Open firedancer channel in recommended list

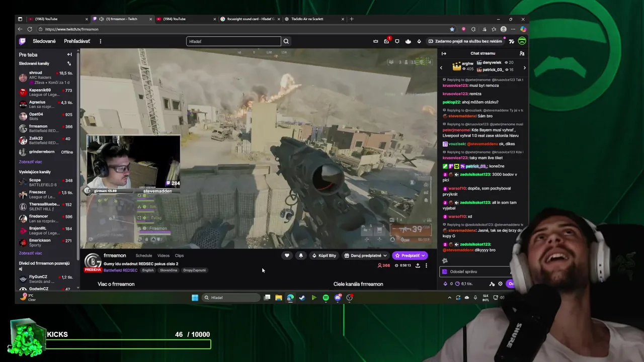pos(46,219)
